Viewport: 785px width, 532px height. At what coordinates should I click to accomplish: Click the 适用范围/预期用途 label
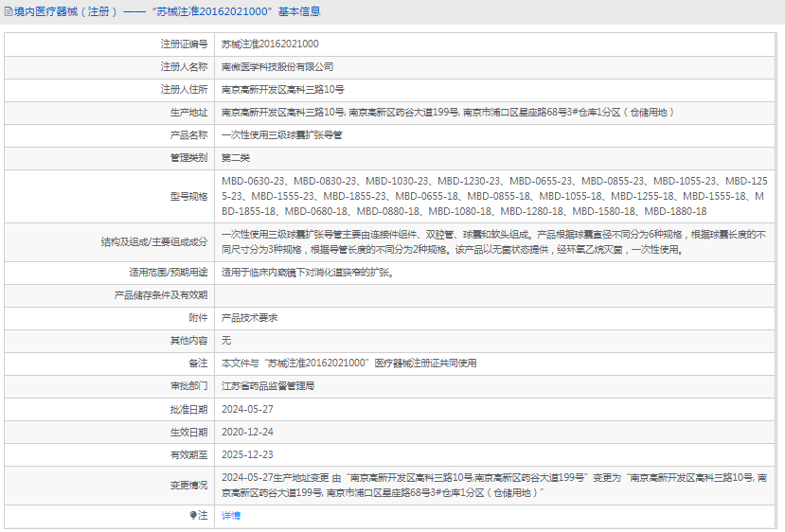pyautogui.click(x=169, y=273)
